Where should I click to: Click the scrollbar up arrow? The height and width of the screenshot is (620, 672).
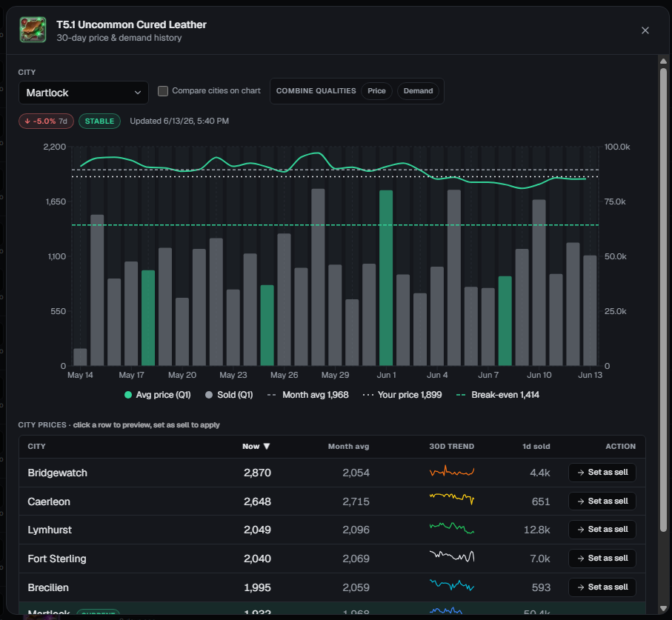[663, 61]
